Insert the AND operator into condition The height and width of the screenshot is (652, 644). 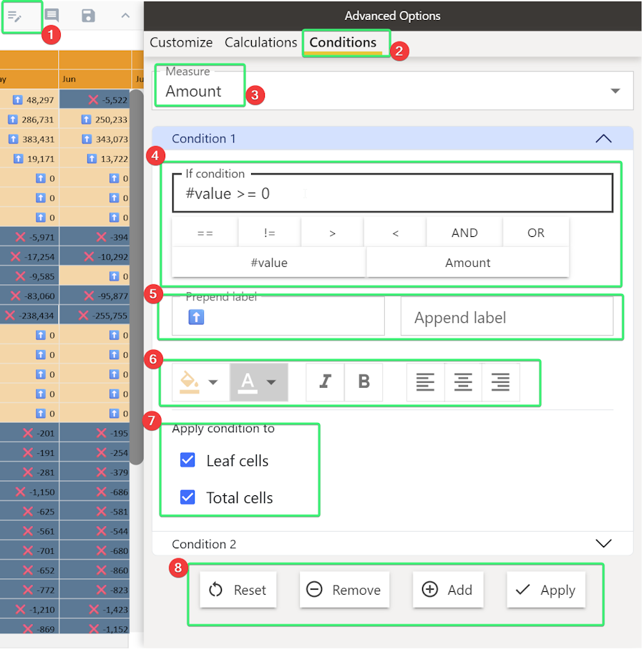click(464, 233)
